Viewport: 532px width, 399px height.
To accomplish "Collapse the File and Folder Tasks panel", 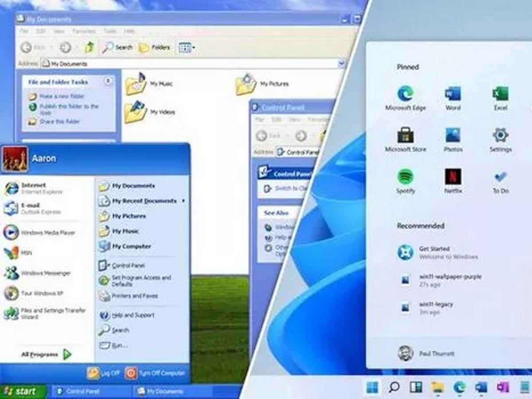I will pos(108,82).
